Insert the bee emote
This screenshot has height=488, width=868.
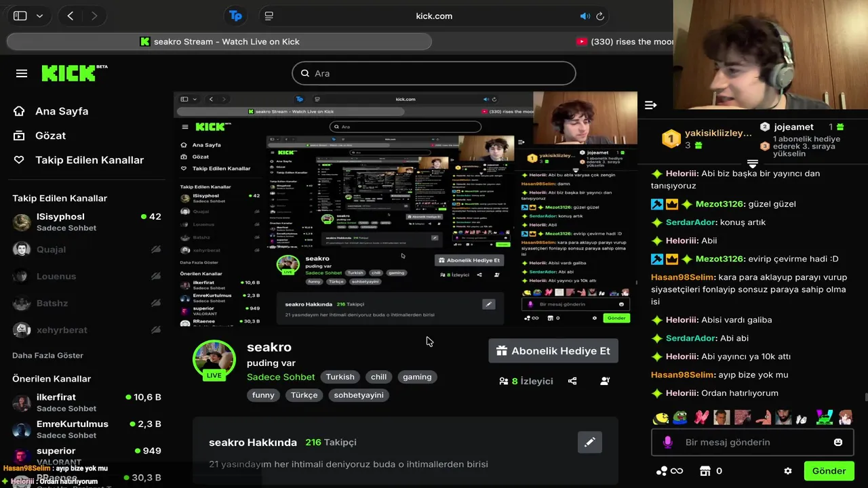[x=660, y=418]
